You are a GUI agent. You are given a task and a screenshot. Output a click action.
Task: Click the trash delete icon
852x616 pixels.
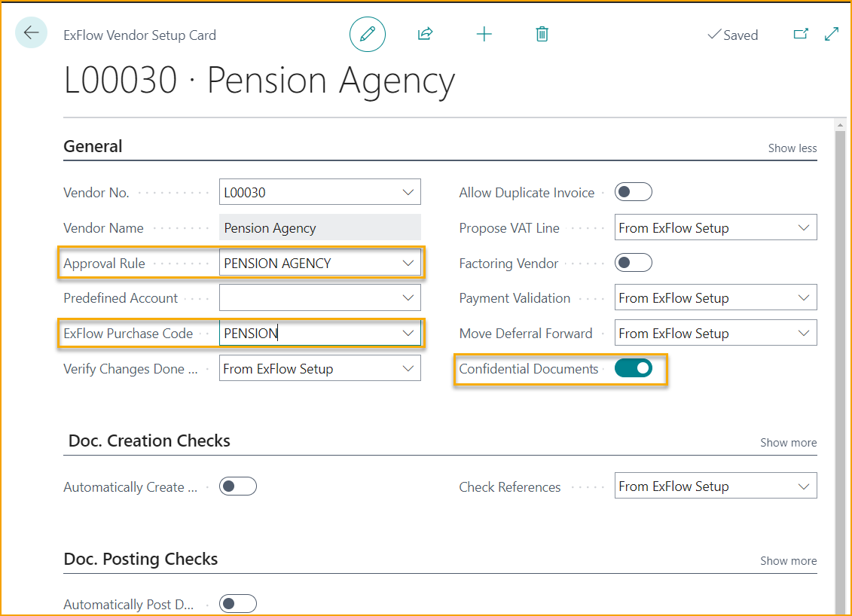tap(542, 34)
